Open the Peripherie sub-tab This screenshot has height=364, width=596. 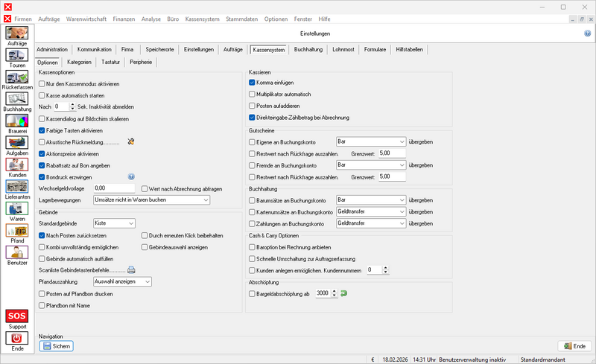(x=141, y=62)
